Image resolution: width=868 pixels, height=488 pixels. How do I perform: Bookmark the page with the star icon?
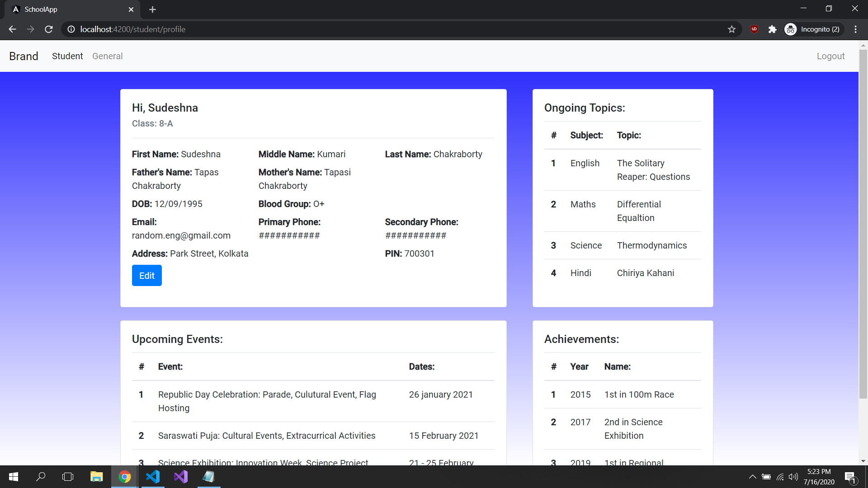pyautogui.click(x=731, y=29)
